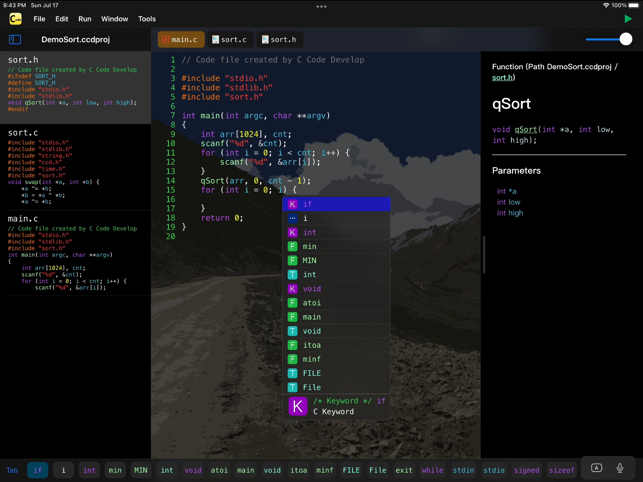Tap the keyboard layout icon in bottom bar

tap(596, 468)
